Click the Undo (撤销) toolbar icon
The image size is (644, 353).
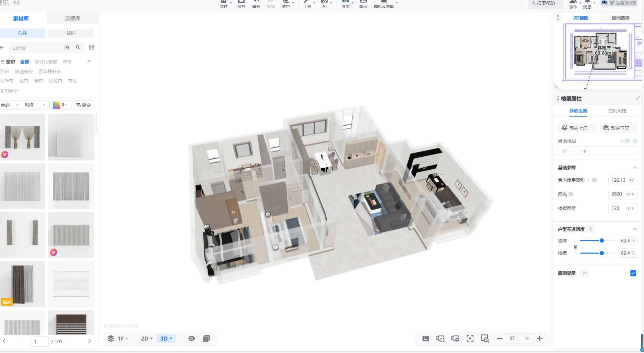pyautogui.click(x=256, y=4)
